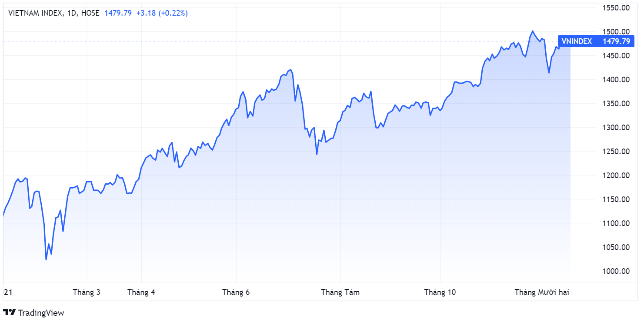Click the 1400.00 price scale label
Image resolution: width=644 pixels, height=324 pixels.
pos(616,80)
